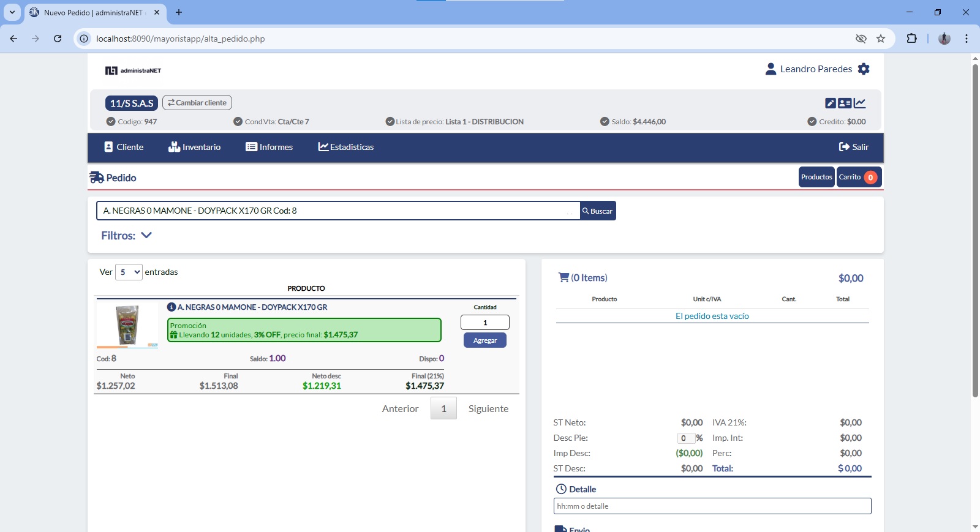Screen dimensions: 980x532
Task: Click the check icon beside Credito: $0.00
Action: point(812,121)
